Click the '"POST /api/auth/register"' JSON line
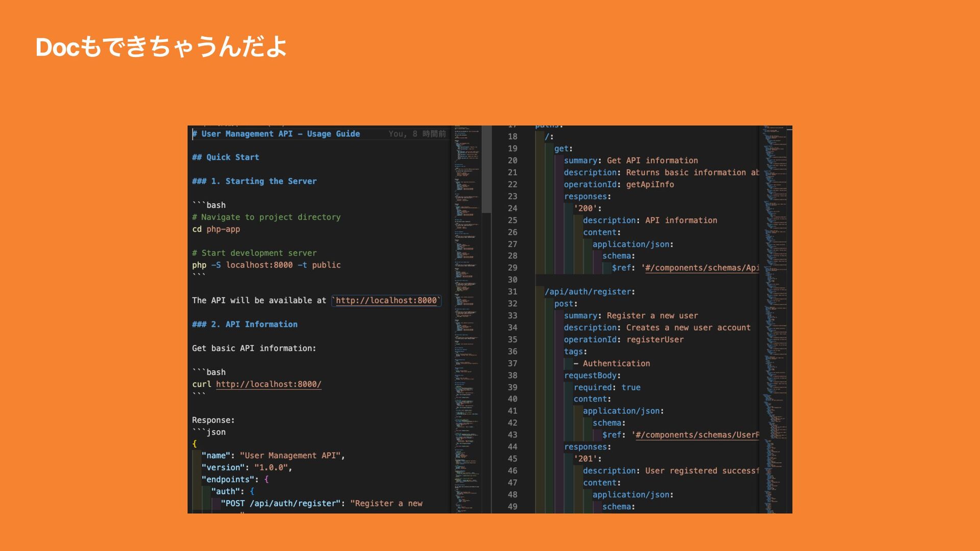The image size is (980, 551). click(x=322, y=504)
